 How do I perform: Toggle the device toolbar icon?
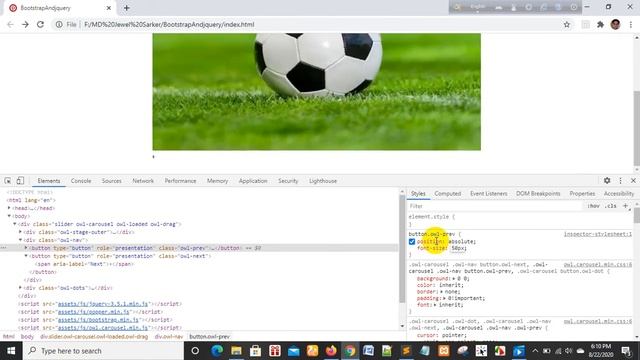[x=20, y=181]
